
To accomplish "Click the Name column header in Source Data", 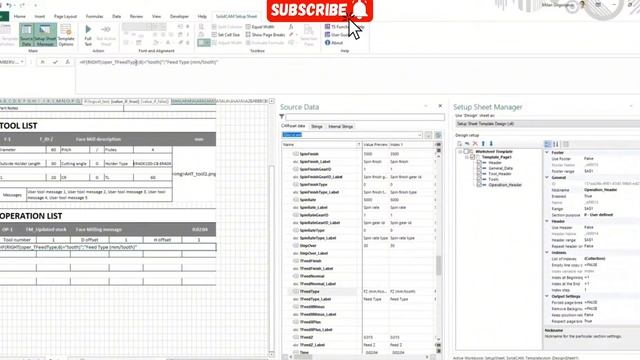I will [321, 144].
